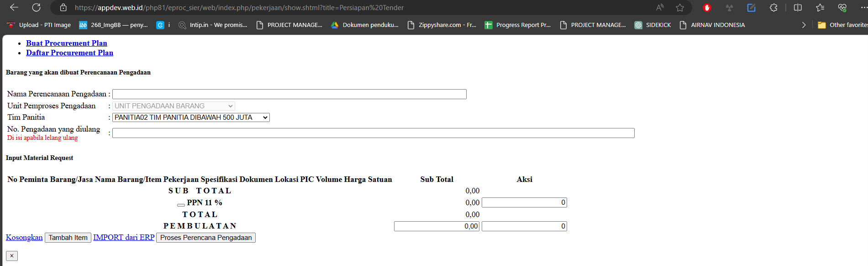Toggle split screen view icon
868x266 pixels.
point(798,7)
